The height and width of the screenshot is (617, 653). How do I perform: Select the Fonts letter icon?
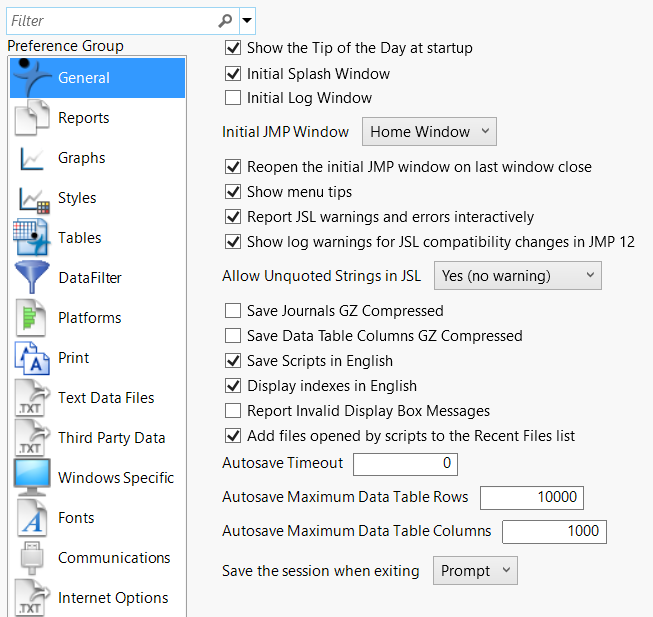(32, 518)
